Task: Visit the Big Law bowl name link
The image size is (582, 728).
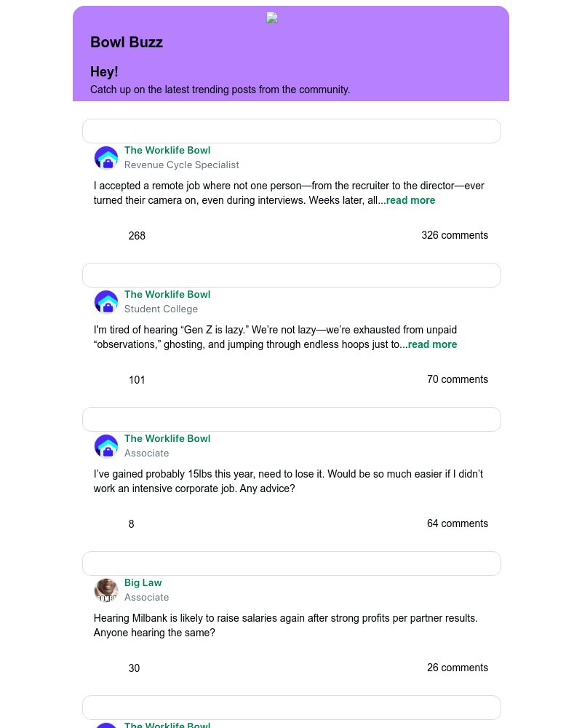Action: point(143,583)
